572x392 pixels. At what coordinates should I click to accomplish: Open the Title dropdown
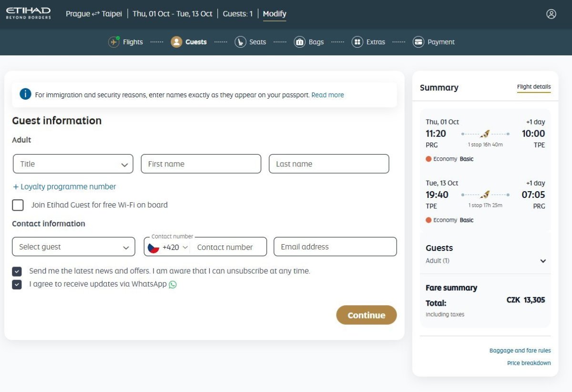pos(73,164)
